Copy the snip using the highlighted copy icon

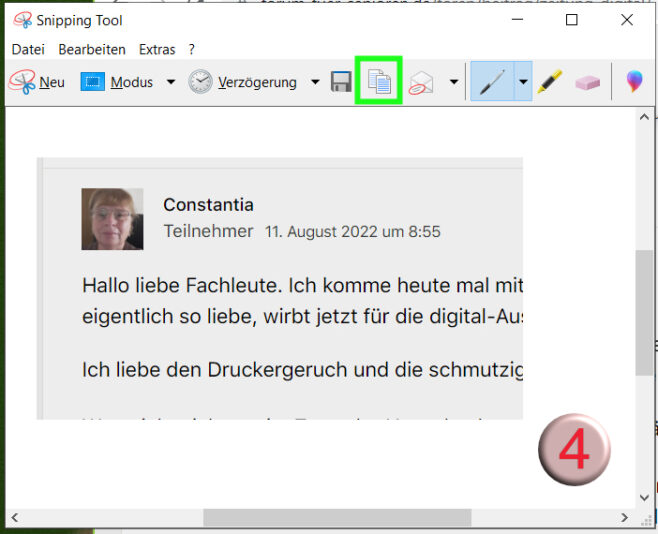pyautogui.click(x=379, y=83)
